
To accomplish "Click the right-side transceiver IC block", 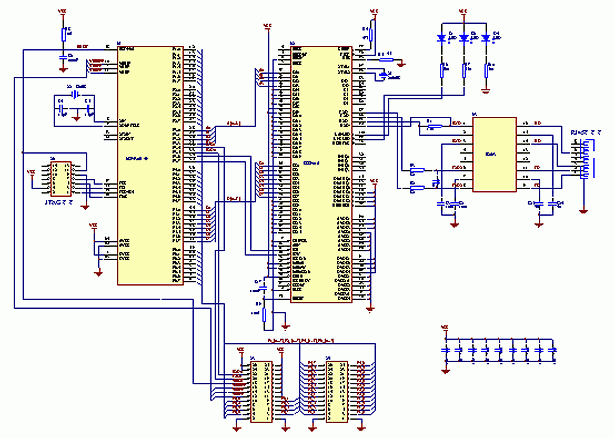I will 492,154.
